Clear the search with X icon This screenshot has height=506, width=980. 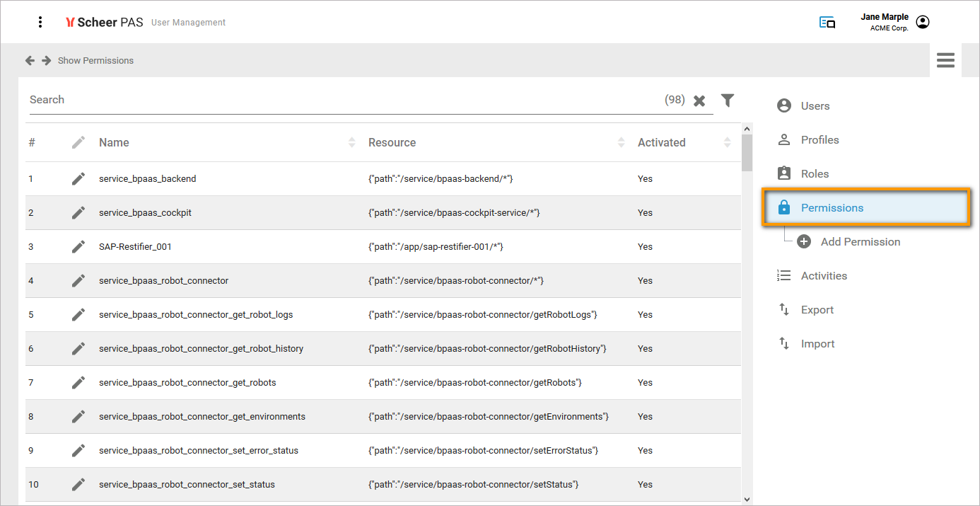click(x=699, y=100)
